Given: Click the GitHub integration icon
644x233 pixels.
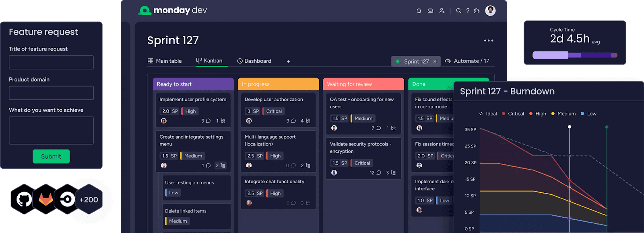Looking at the screenshot, I should click(x=24, y=199).
